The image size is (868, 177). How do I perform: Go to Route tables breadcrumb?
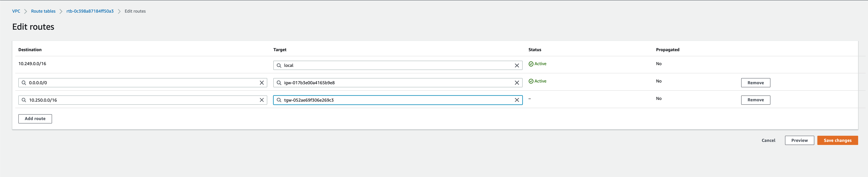point(43,11)
